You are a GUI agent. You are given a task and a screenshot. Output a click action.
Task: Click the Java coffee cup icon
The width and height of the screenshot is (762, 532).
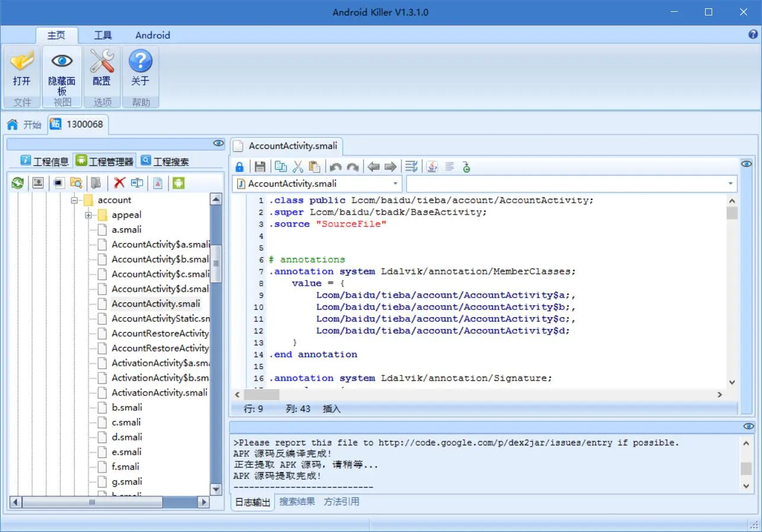pyautogui.click(x=432, y=167)
